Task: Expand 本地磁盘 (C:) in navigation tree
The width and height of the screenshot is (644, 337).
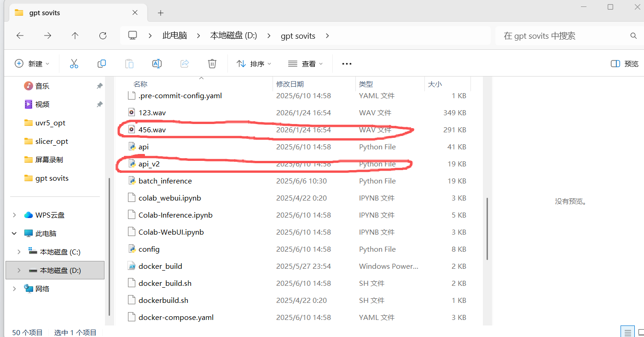Action: (x=19, y=252)
